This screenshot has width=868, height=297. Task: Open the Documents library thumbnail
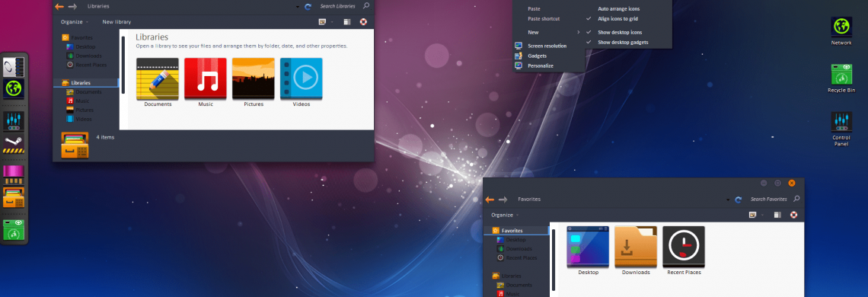pyautogui.click(x=158, y=78)
